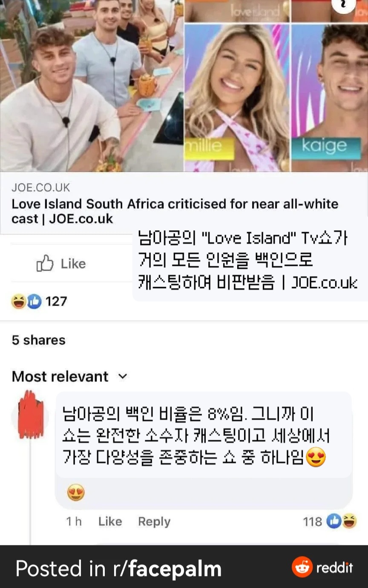Open the 118 comment reactions count

click(312, 521)
